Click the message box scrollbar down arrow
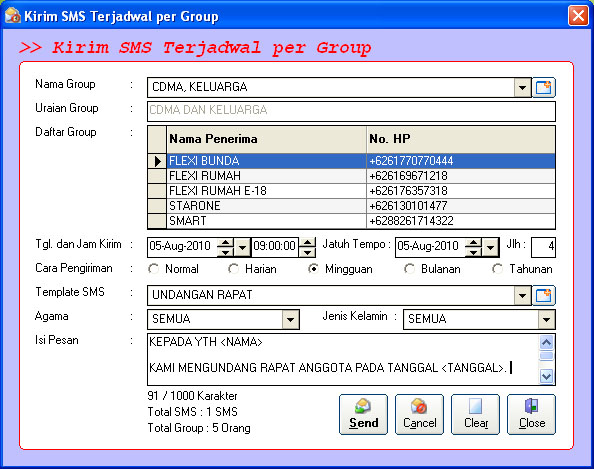 pos(546,376)
